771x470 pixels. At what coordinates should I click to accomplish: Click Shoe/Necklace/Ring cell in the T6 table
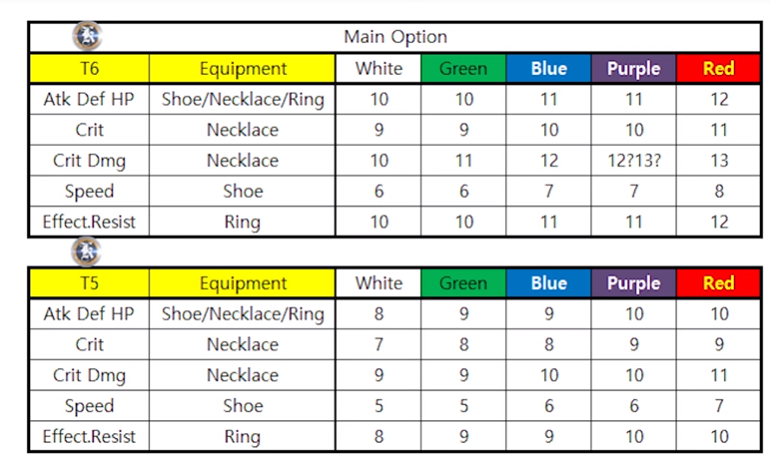point(242,99)
